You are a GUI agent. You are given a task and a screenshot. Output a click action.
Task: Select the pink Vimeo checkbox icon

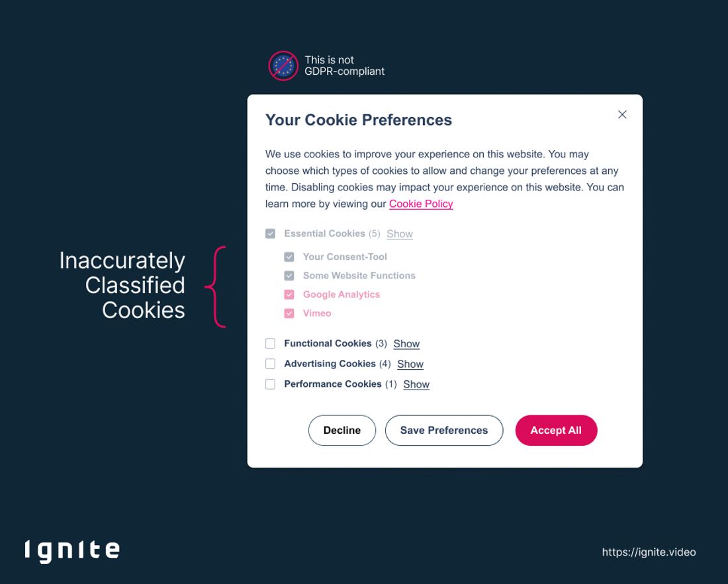click(x=289, y=313)
